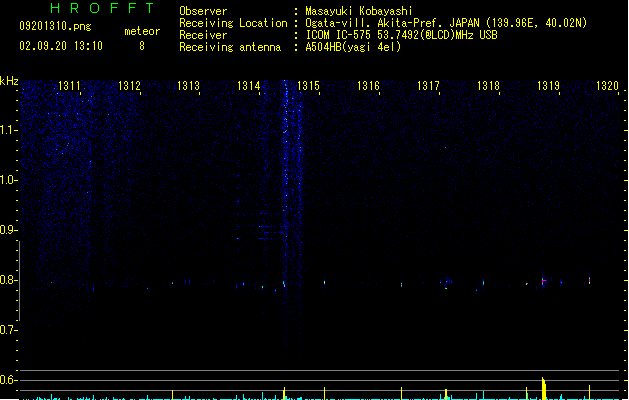
Task: Click the 0.8 kHz axis label
Action: click(8, 280)
